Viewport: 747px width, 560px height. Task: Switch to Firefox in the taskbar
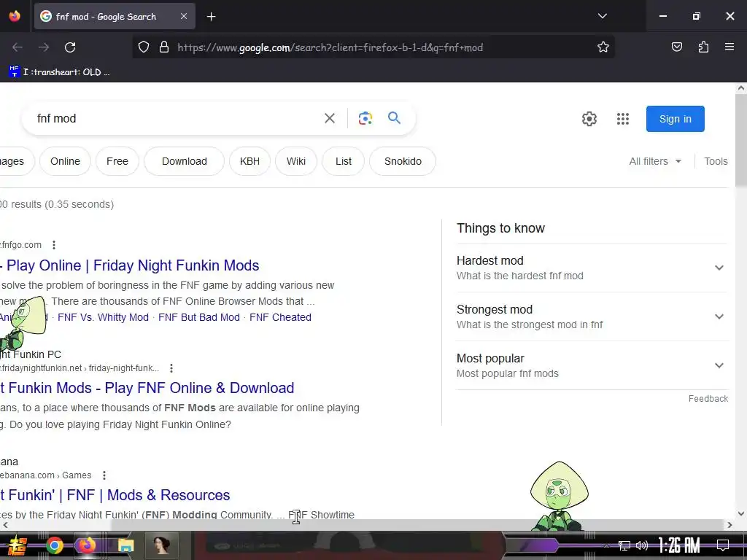pyautogui.click(x=88, y=545)
